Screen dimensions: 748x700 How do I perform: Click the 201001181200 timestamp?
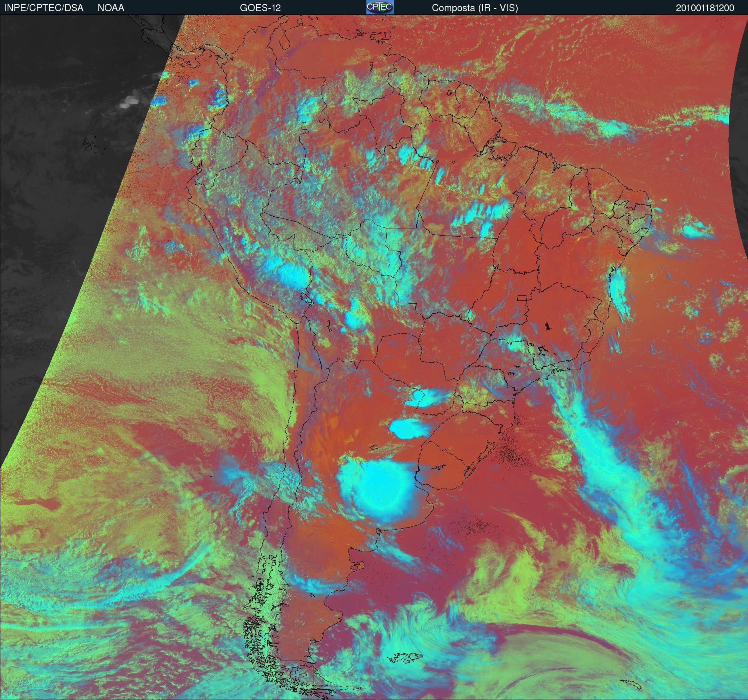click(705, 8)
